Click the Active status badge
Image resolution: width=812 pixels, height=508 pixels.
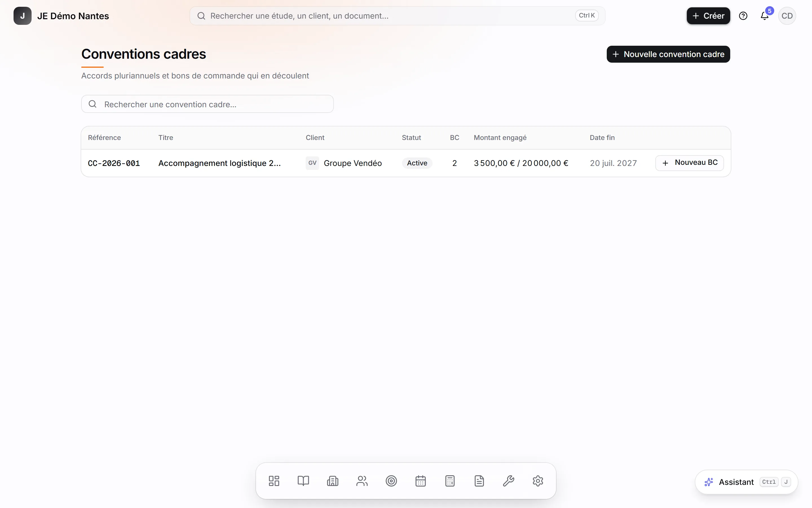coord(417,163)
